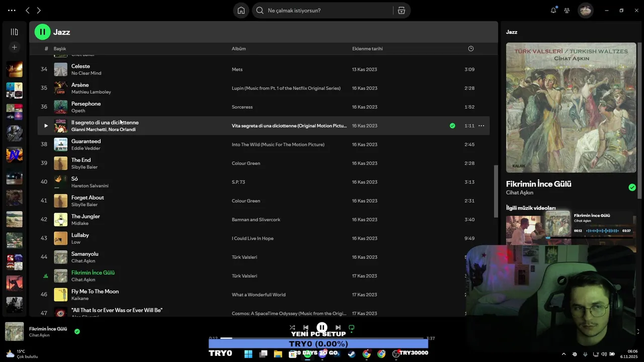Open album Into The Wild link
644x362 pixels.
click(278, 145)
